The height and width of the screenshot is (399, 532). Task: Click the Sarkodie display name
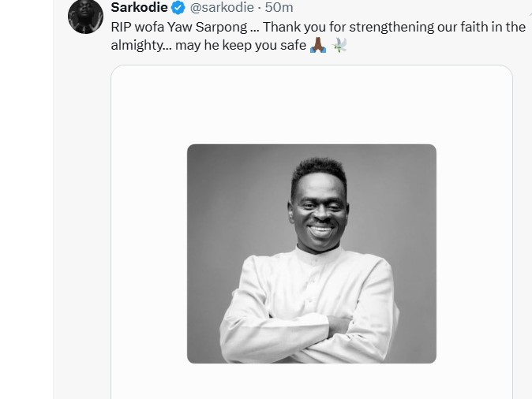(x=140, y=8)
